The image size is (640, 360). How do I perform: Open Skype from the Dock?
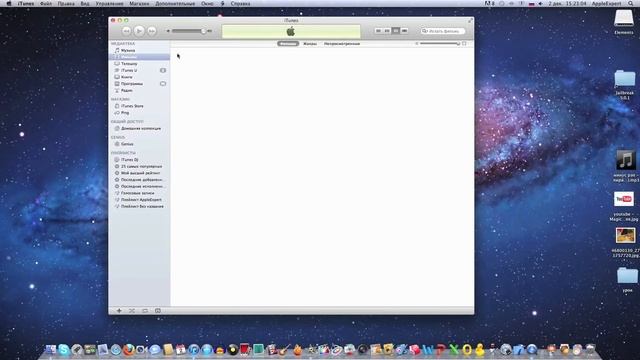[x=64, y=349]
